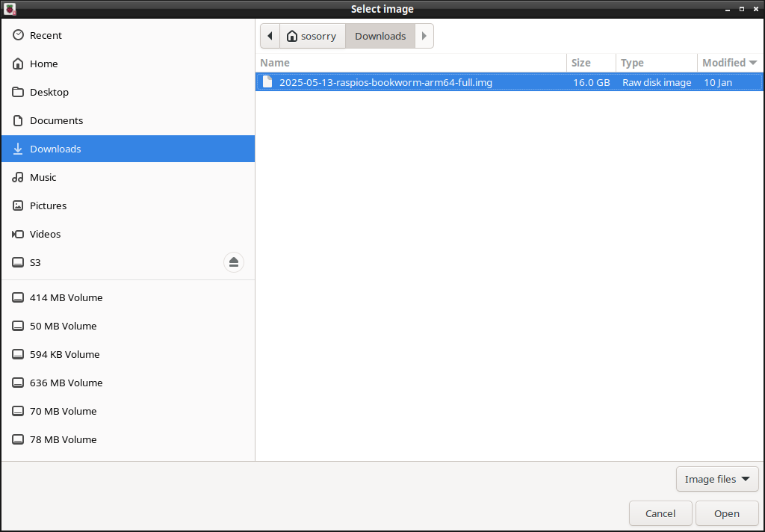
Task: Click the 16.0 GB size cell
Action: 592,82
